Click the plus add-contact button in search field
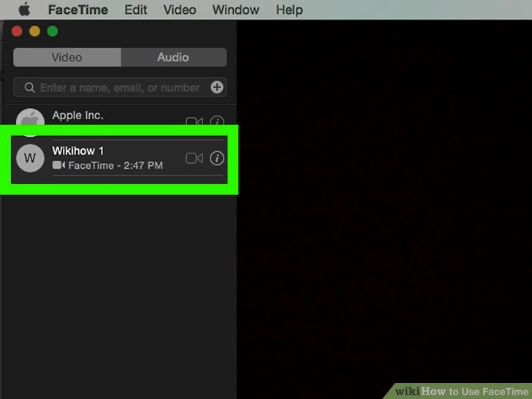This screenshot has height=399, width=532. point(217,87)
